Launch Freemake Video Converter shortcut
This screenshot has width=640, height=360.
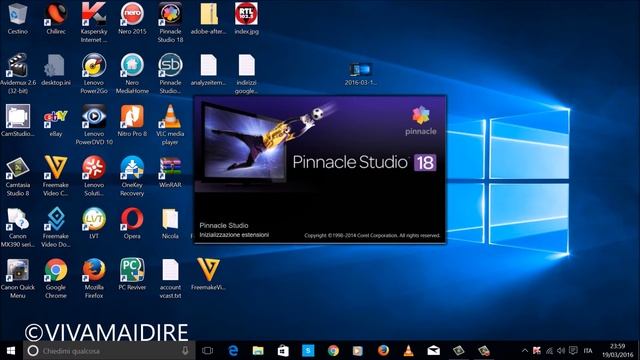click(56, 176)
